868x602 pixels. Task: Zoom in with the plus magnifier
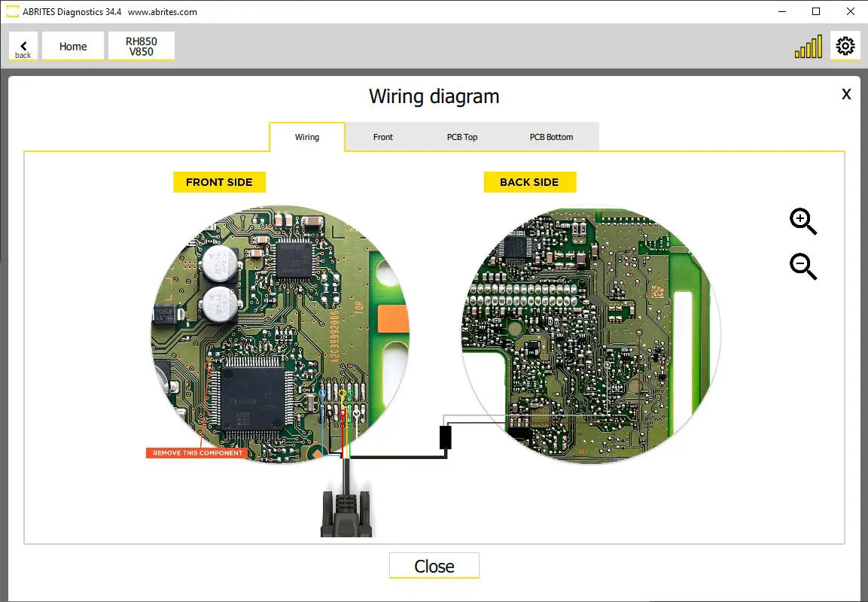(803, 222)
